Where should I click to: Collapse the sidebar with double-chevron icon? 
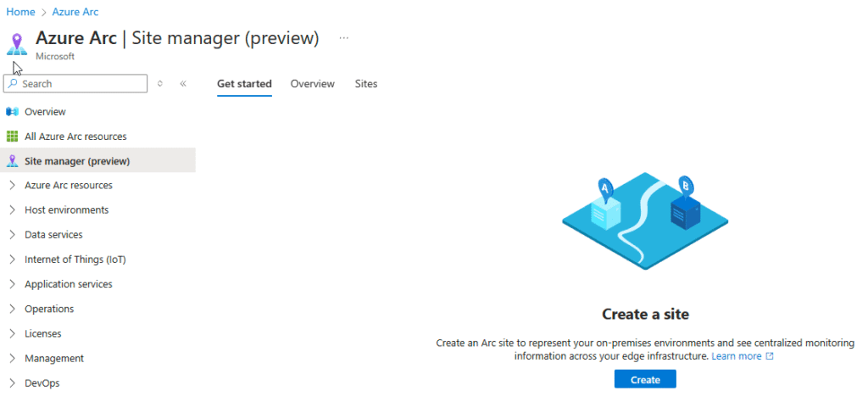(183, 84)
